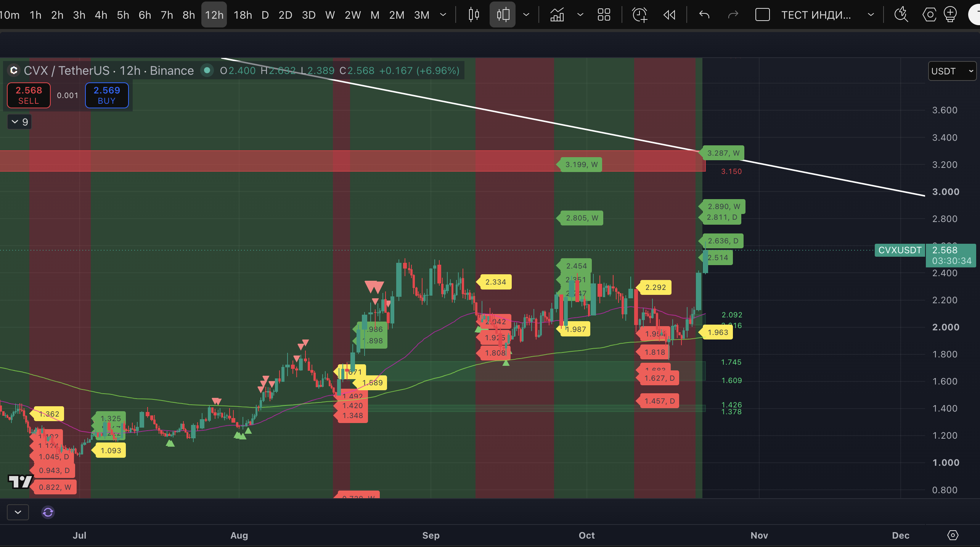980x547 pixels.
Task: Switch to 3M timeframe
Action: pos(422,15)
